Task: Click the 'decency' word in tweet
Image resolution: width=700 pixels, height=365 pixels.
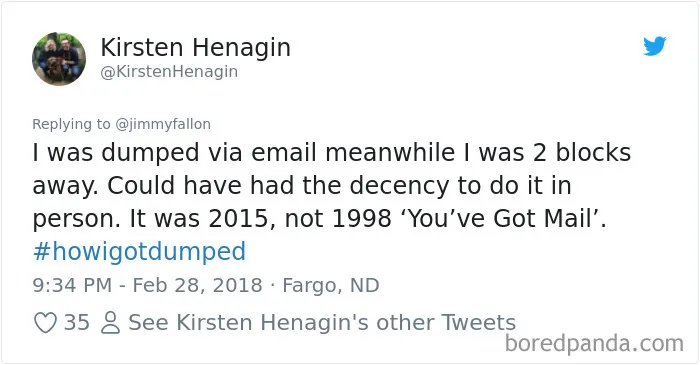Action: point(399,186)
